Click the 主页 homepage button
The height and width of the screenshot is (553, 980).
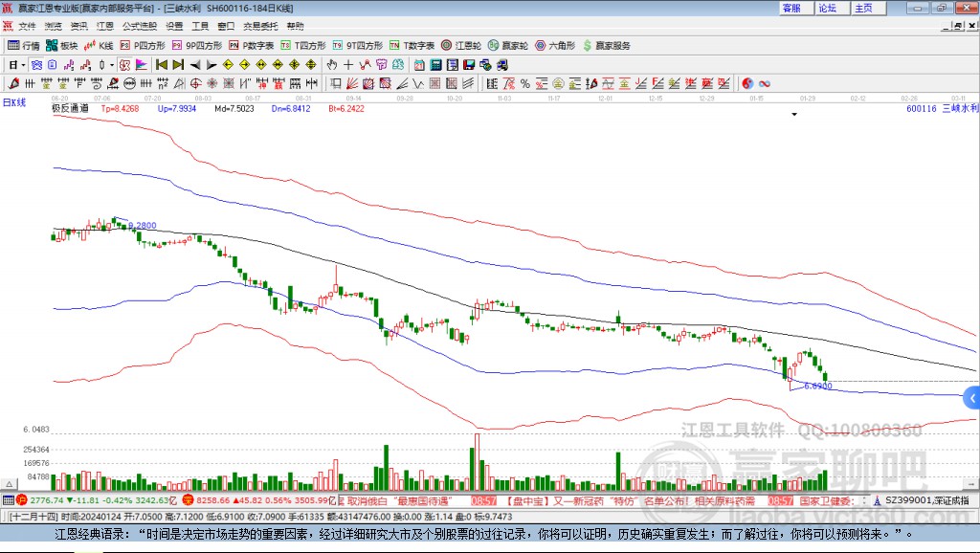(x=867, y=8)
